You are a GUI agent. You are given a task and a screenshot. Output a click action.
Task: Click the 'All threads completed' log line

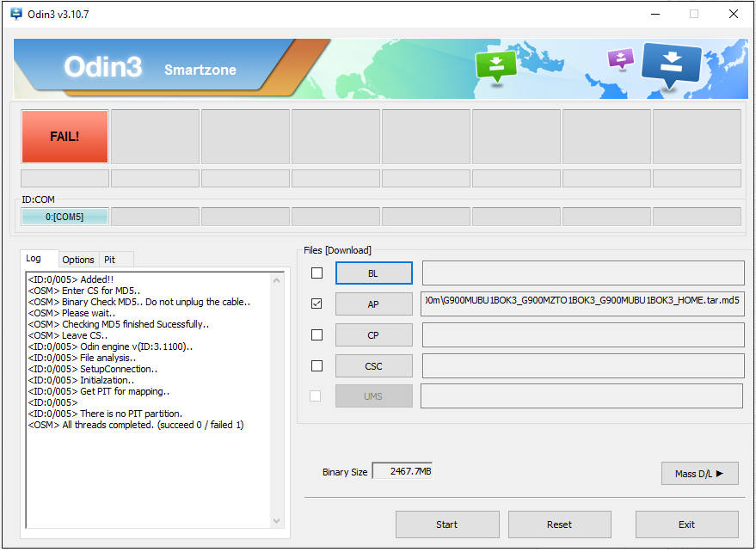pyautogui.click(x=136, y=425)
